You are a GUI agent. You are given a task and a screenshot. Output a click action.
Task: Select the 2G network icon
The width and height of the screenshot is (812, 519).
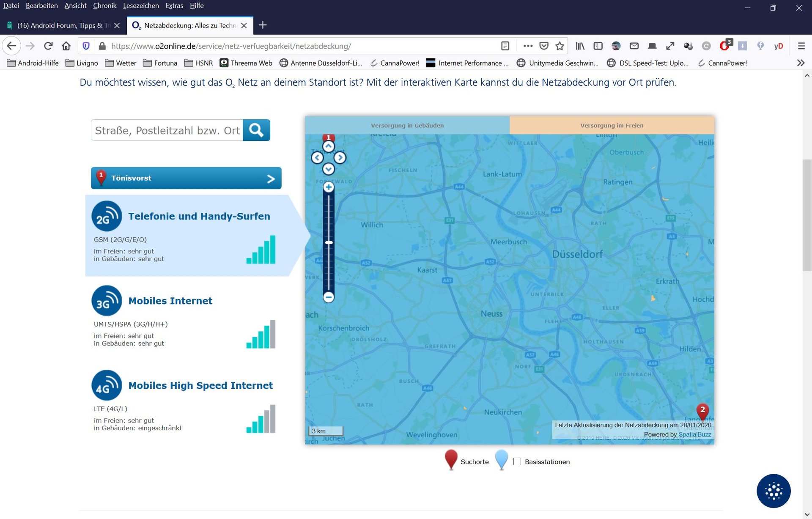[x=107, y=216]
